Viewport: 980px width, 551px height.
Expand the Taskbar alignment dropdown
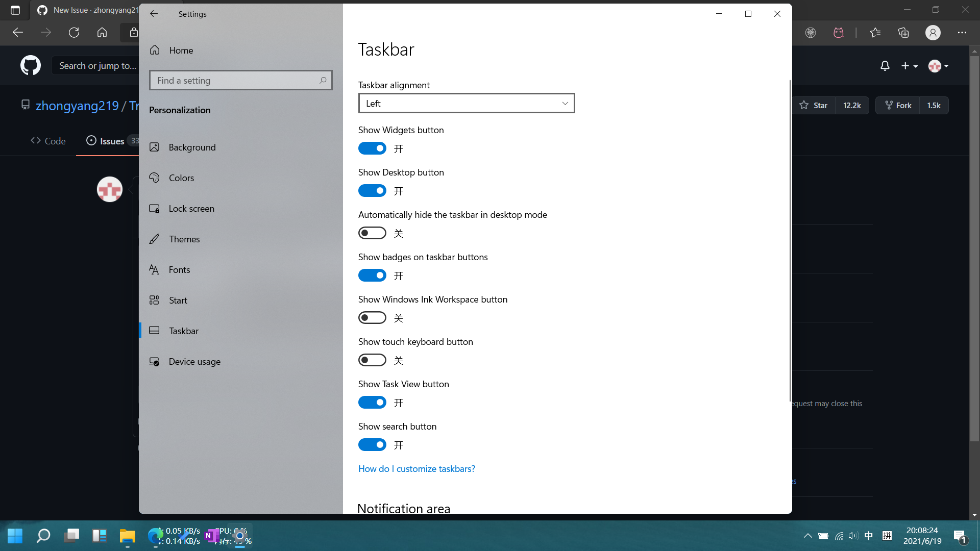(467, 103)
